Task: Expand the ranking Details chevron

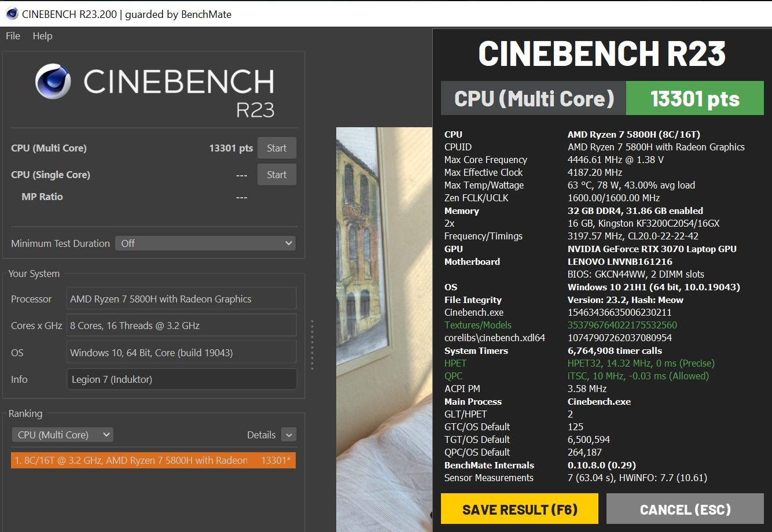Action: (288, 435)
